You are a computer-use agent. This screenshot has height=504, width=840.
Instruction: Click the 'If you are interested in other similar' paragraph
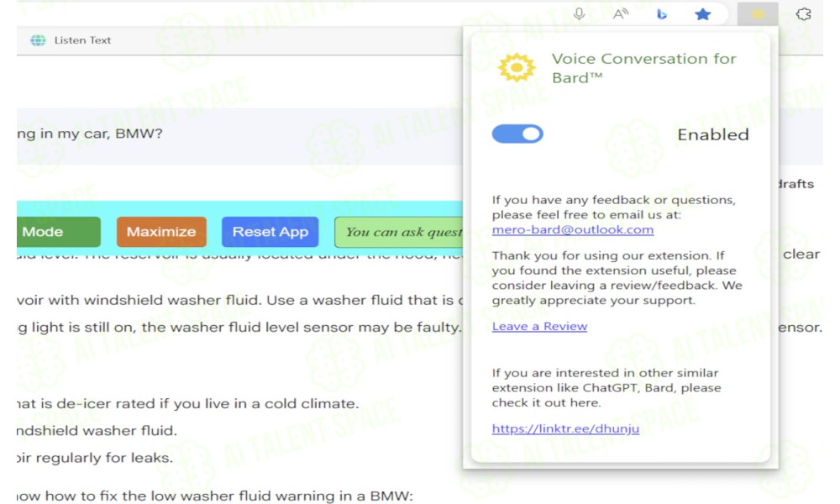pos(606,387)
